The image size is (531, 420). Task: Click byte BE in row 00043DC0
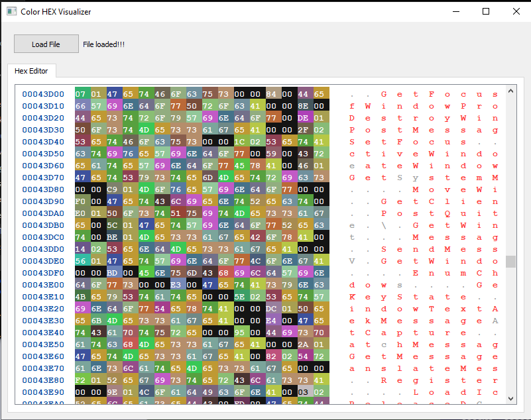(115, 237)
